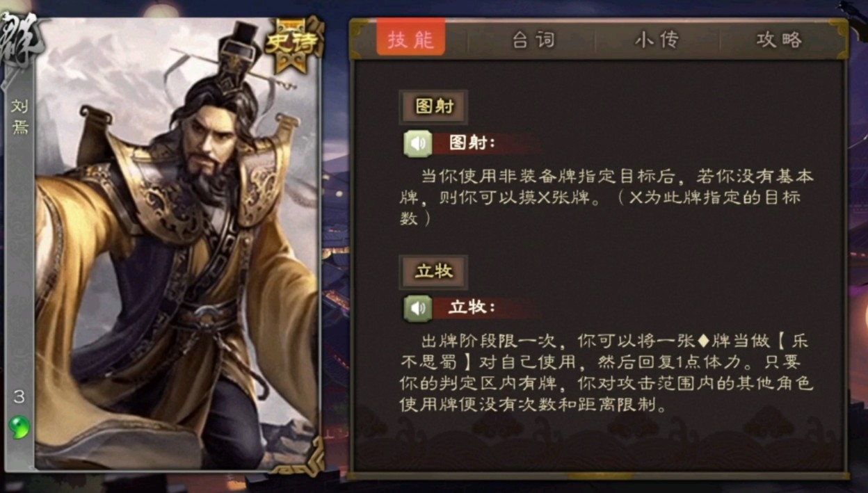The width and height of the screenshot is (868, 493).
Task: Tap the 刘焉 name text on the card
Action: click(19, 117)
